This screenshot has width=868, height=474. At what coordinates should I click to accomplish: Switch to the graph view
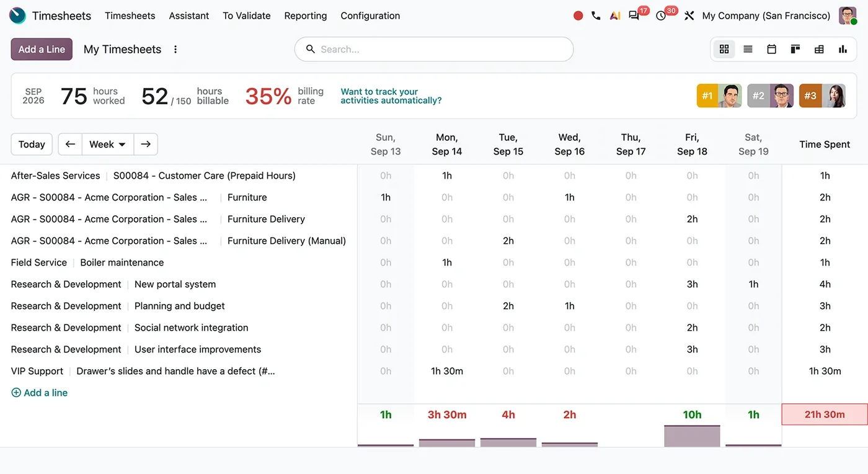point(843,49)
